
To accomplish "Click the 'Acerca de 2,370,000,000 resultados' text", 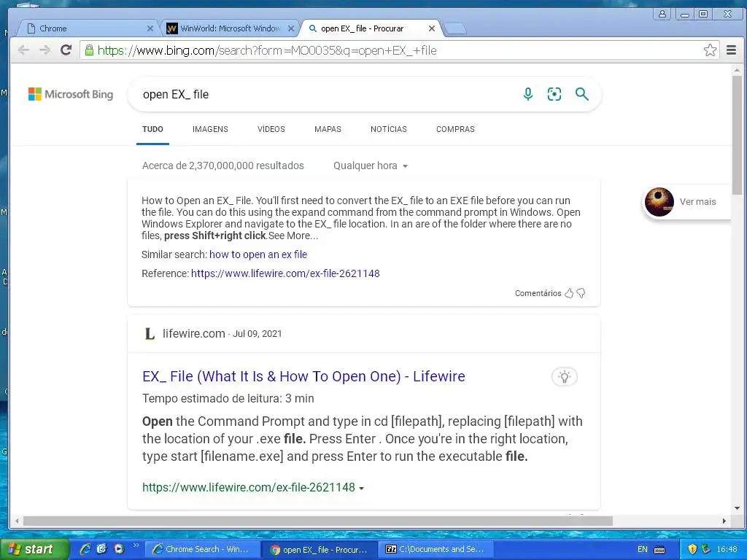I will [223, 166].
